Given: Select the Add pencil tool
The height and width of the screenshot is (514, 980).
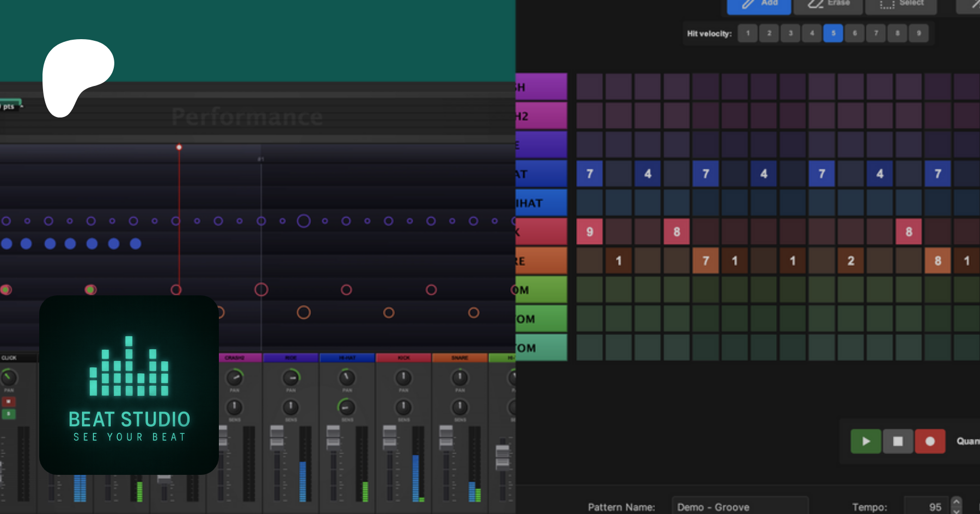Looking at the screenshot, I should 758,4.
